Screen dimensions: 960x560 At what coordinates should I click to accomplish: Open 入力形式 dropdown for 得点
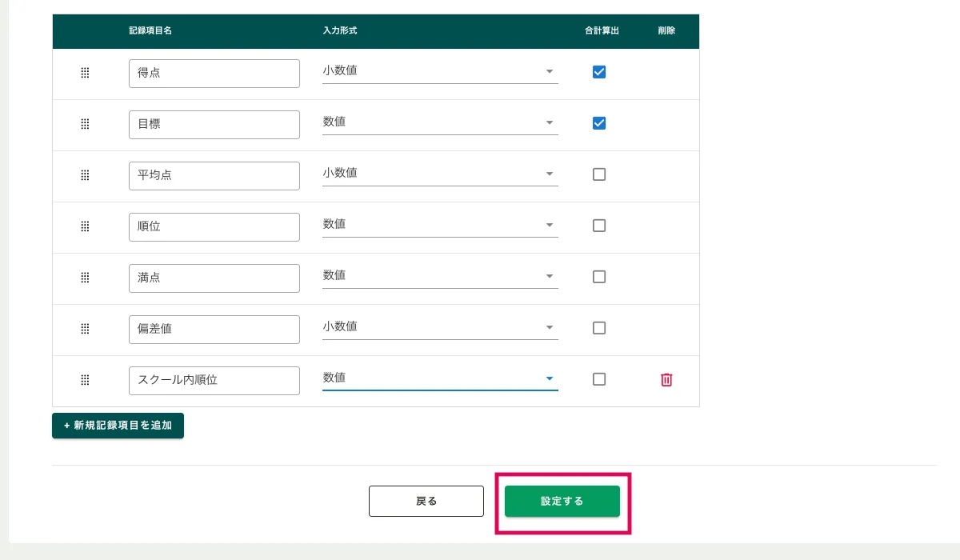pos(439,71)
